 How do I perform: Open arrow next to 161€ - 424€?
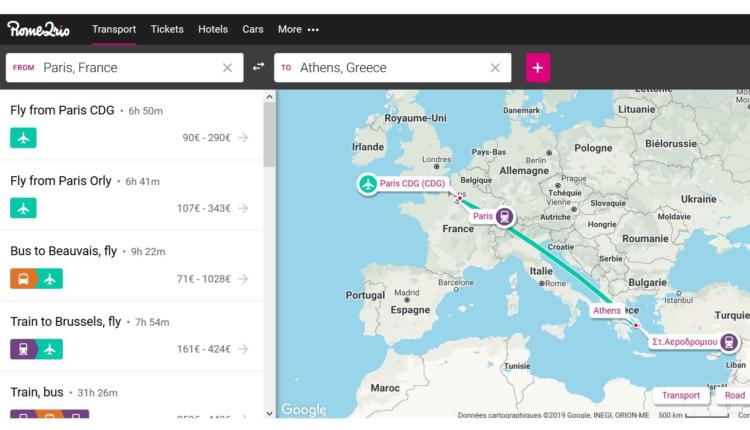tap(243, 349)
